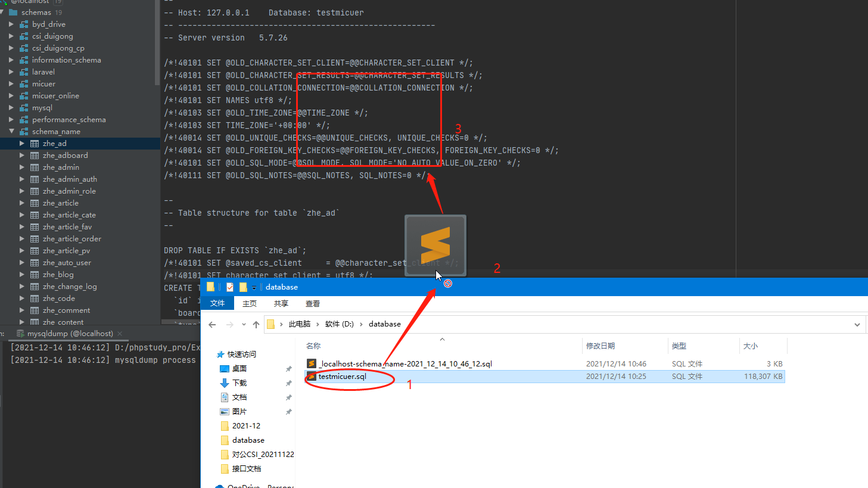This screenshot has height=488, width=868.
Task: Click the '118,307 KB' size cell
Action: pos(763,377)
